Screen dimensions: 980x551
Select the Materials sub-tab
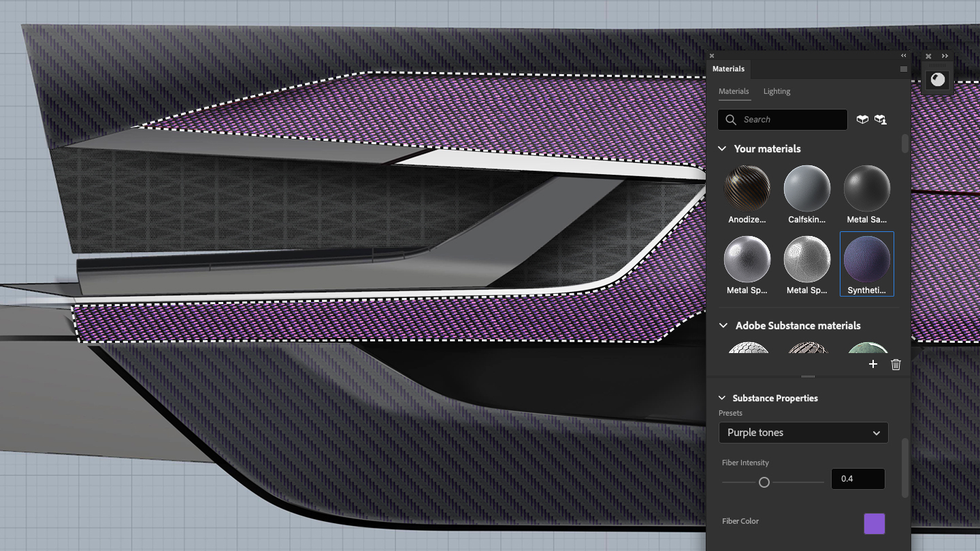point(734,91)
